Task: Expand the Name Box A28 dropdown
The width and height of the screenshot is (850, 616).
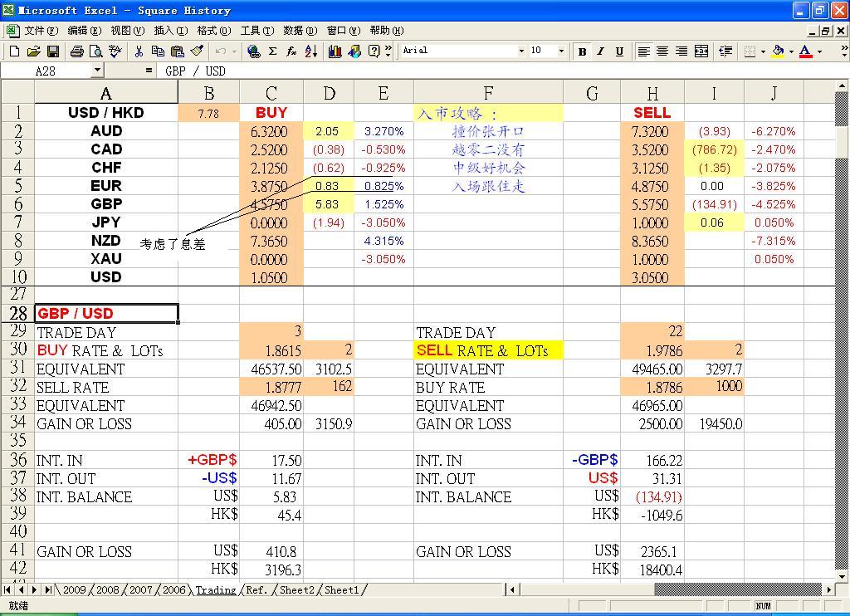Action: [97, 70]
